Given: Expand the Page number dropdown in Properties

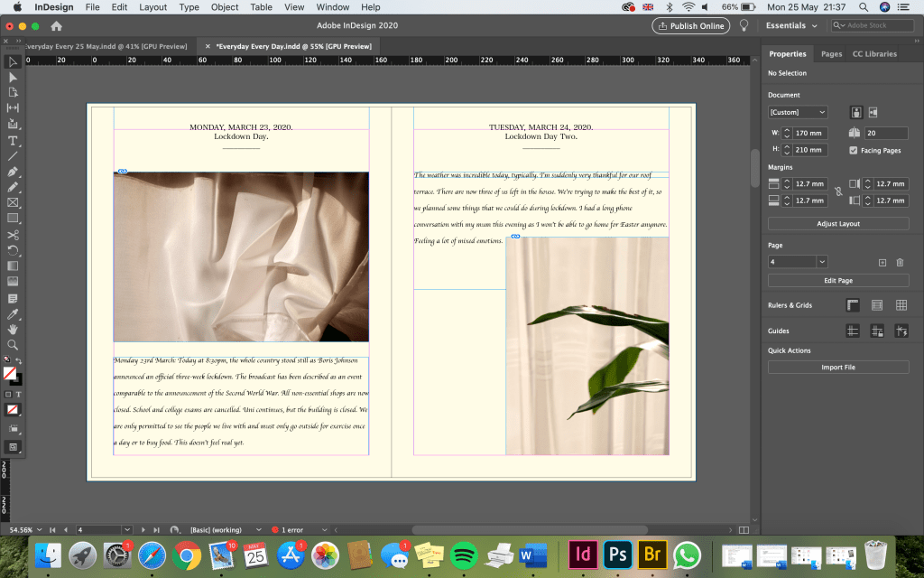Looking at the screenshot, I should click(x=821, y=262).
